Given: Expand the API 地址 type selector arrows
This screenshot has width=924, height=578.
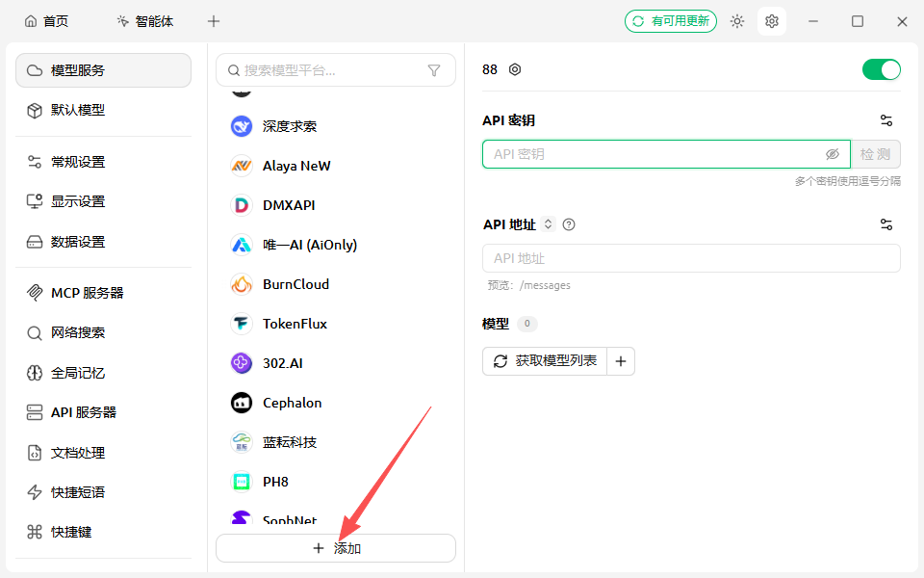Looking at the screenshot, I should [x=549, y=224].
